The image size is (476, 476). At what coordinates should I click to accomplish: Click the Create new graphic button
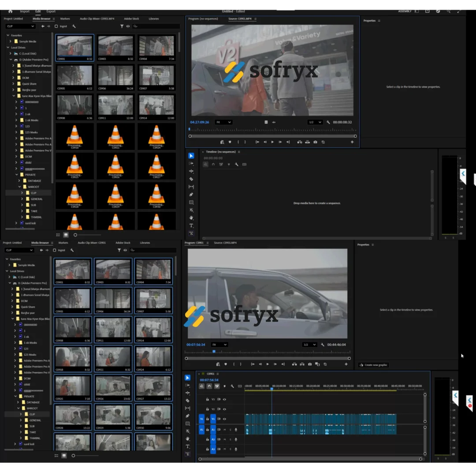374,365
